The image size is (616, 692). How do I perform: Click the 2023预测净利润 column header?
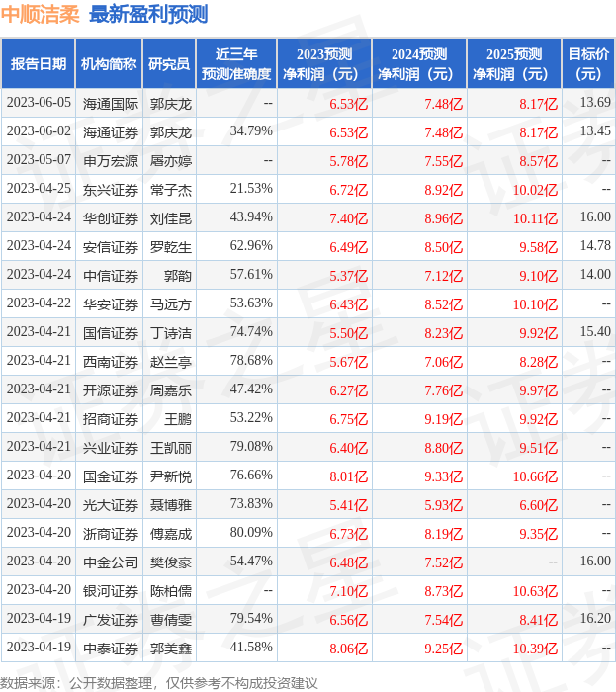tap(324, 64)
